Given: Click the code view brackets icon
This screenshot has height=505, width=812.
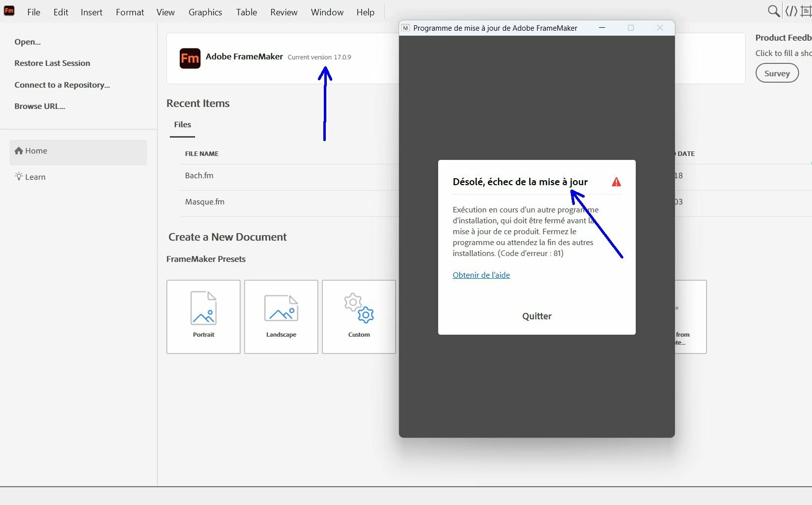Looking at the screenshot, I should 791,11.
